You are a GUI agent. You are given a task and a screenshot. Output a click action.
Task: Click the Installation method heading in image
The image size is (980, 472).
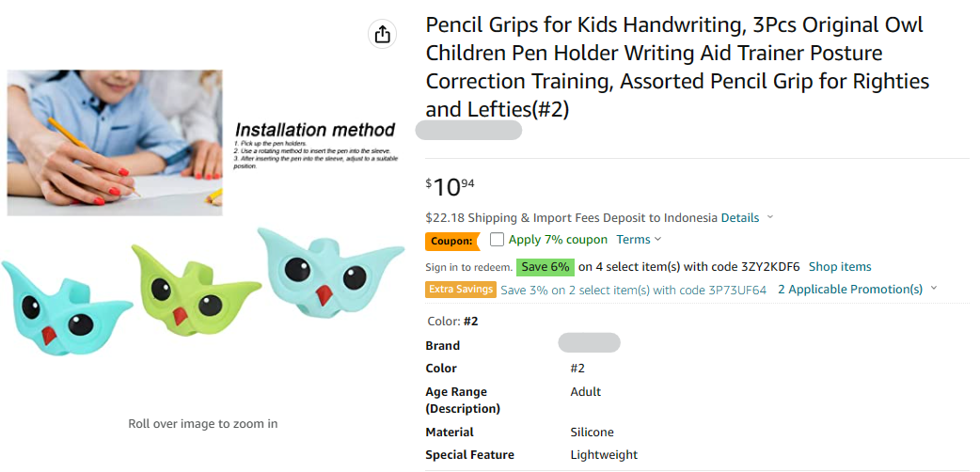[315, 130]
